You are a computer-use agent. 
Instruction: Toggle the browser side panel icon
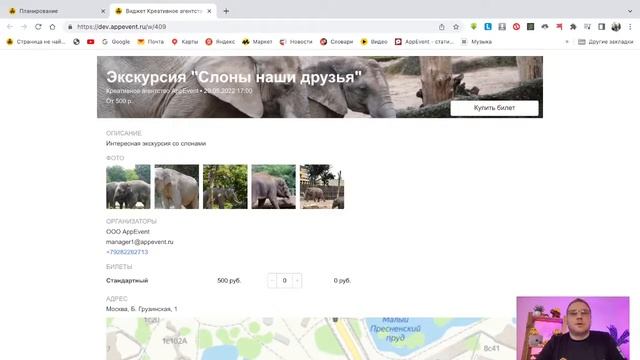click(x=602, y=27)
